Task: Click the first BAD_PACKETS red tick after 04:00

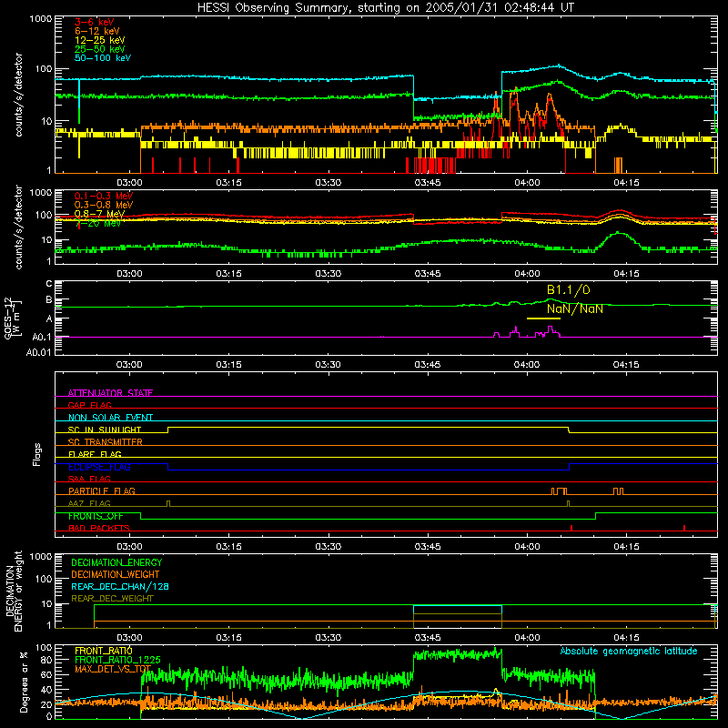Action: 571,528
